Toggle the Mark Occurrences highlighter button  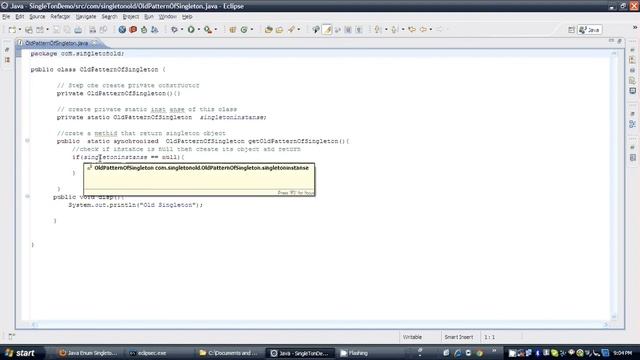[327, 30]
